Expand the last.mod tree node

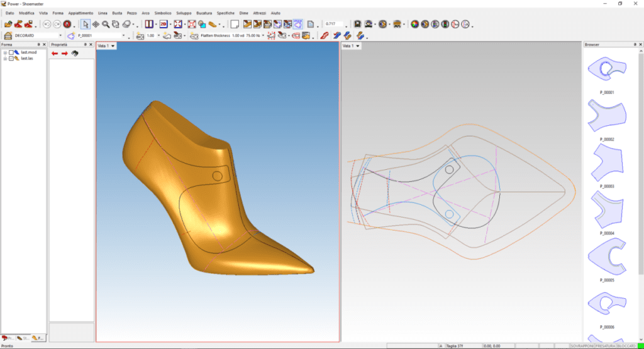pos(5,52)
